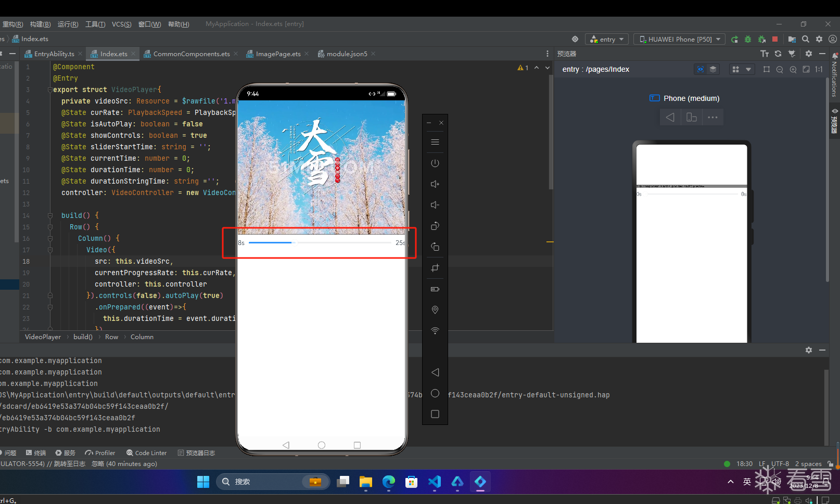Open the entry run configuration dropdown
Image resolution: width=840 pixels, height=504 pixels.
tap(607, 39)
